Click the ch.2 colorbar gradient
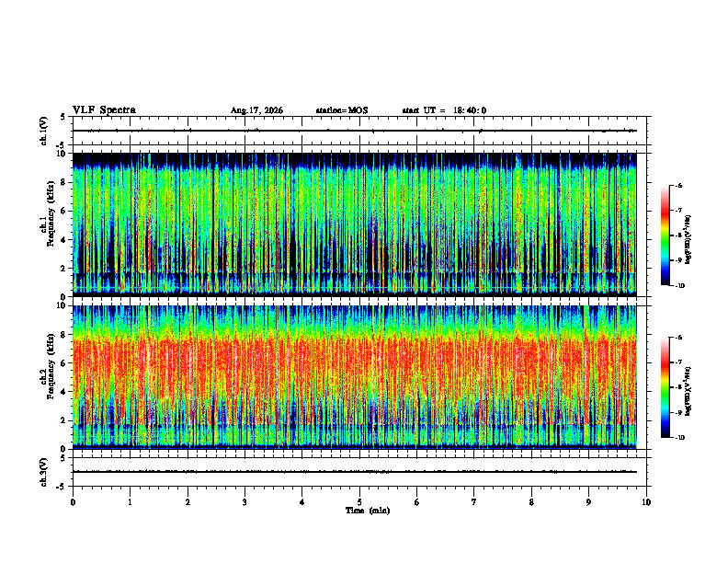Screen dimensions: 728x563 point(665,387)
